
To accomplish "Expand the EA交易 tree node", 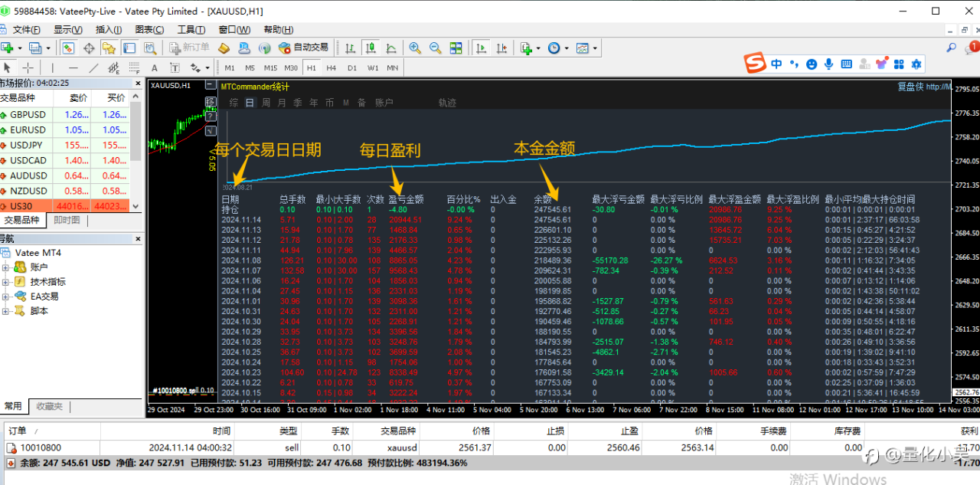I will (x=6, y=297).
